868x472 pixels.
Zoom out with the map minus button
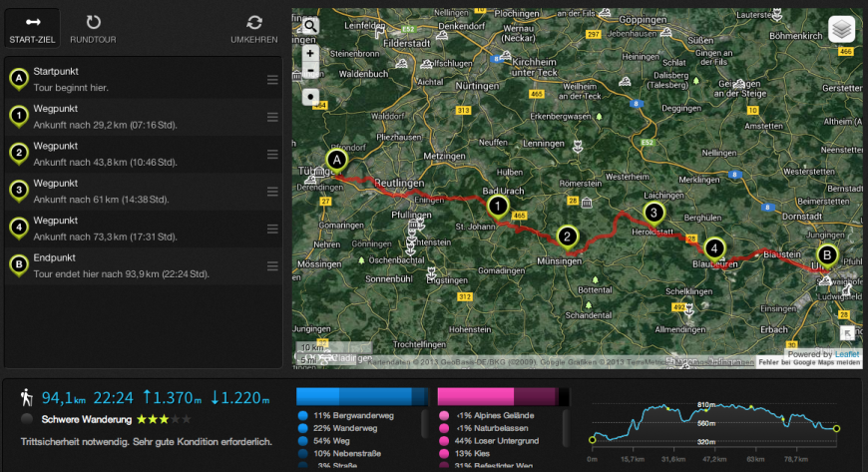click(310, 71)
